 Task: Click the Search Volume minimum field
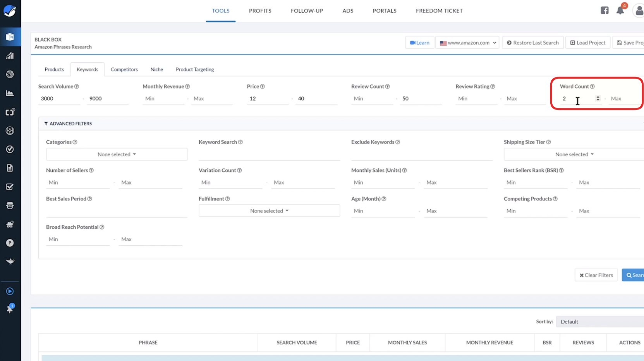point(59,99)
